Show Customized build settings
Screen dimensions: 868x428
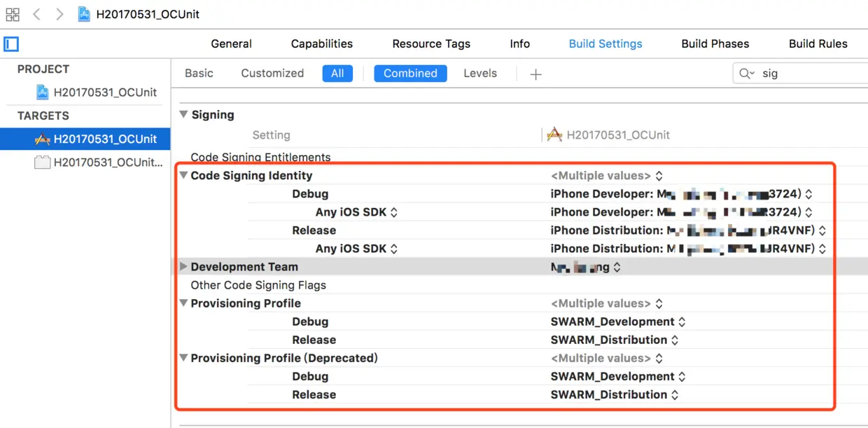[272, 74]
